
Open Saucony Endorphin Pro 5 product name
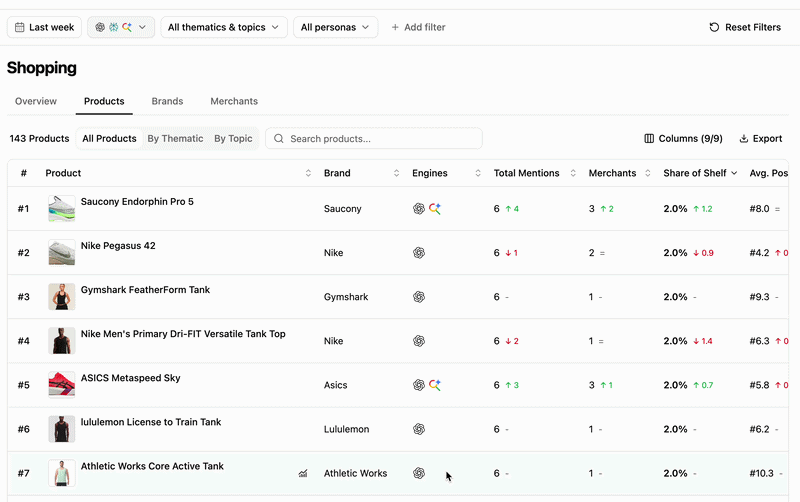137,202
